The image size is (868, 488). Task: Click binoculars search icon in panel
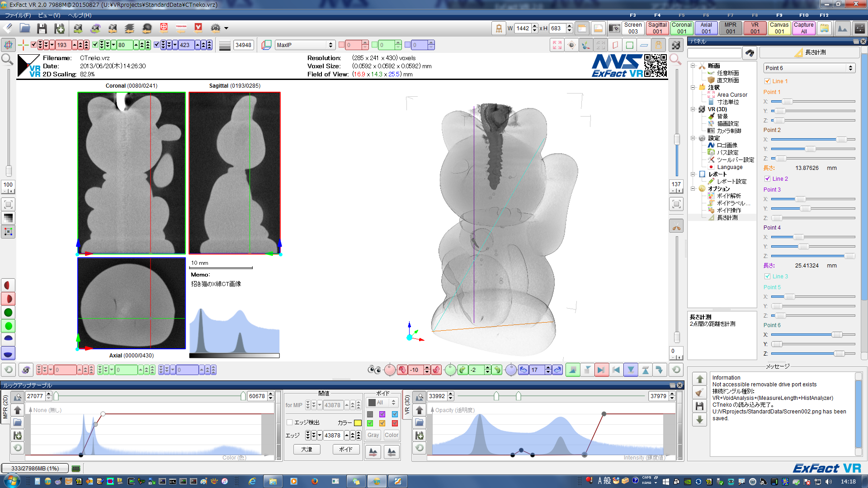coord(750,53)
